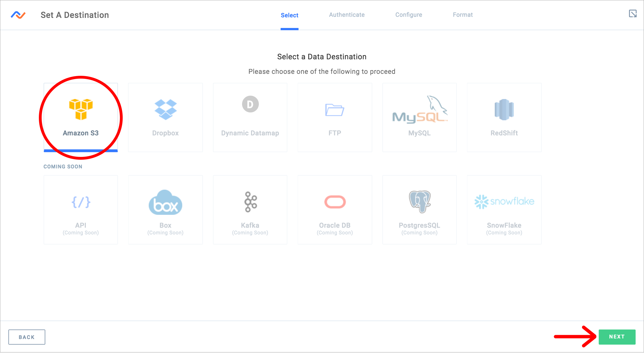Go to the Configure step tab
644x353 pixels.
409,15
